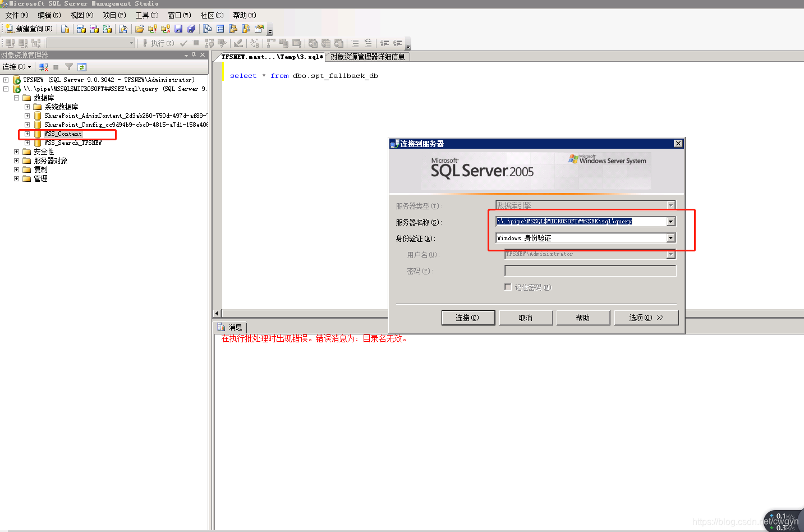Viewport: 804px width, 532px height.
Task: Expand the WSS_Content database node
Action: coord(27,134)
